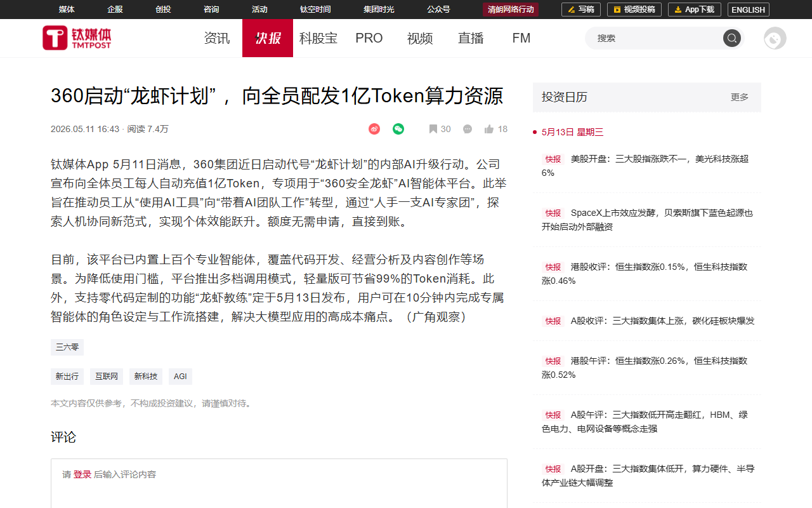Viewport: 812px width, 508px height.
Task: Open the PRO tab
Action: (x=369, y=38)
